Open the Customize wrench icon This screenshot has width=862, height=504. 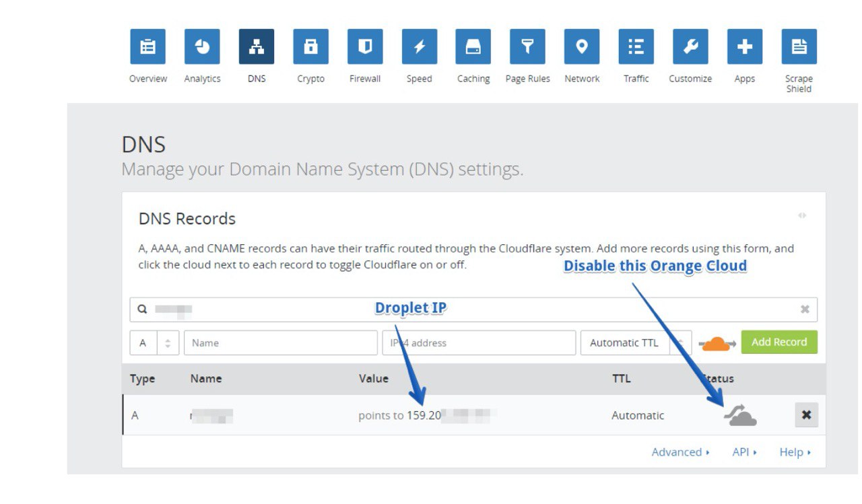[x=690, y=46]
